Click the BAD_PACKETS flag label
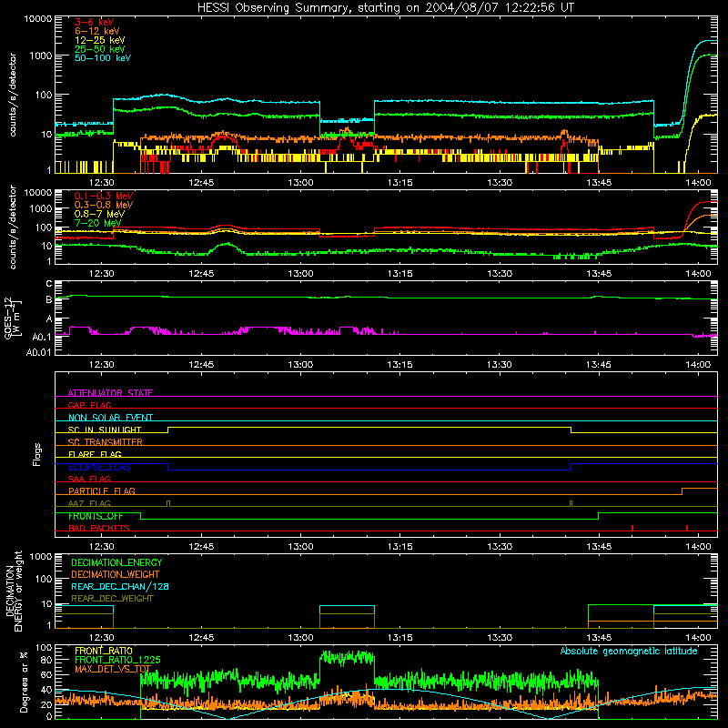Image resolution: width=728 pixels, height=728 pixels. (99, 528)
